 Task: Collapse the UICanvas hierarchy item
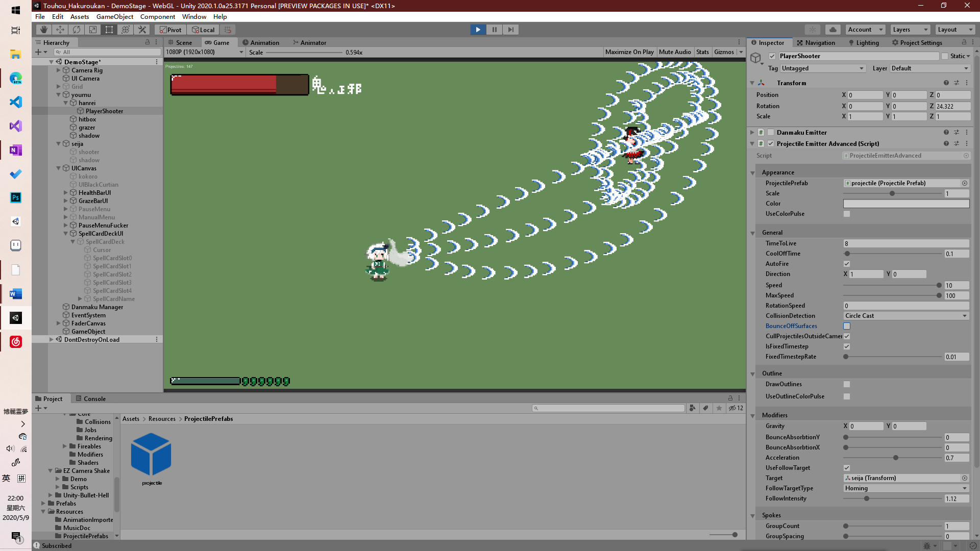click(x=58, y=168)
